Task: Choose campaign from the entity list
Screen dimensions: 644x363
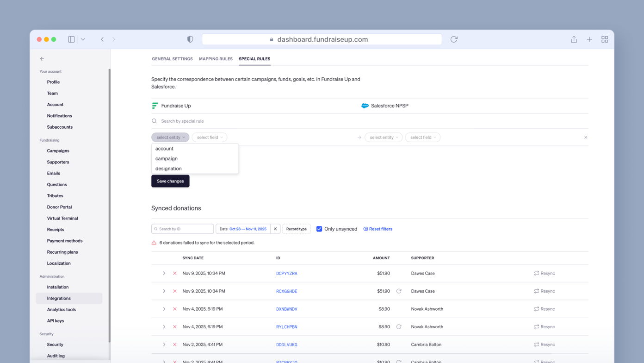Action: click(167, 159)
